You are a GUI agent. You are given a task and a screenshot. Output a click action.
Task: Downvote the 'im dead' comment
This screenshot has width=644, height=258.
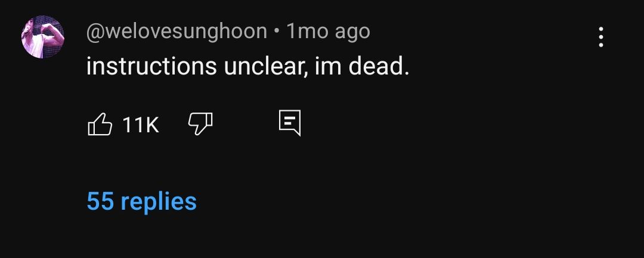[200, 124]
